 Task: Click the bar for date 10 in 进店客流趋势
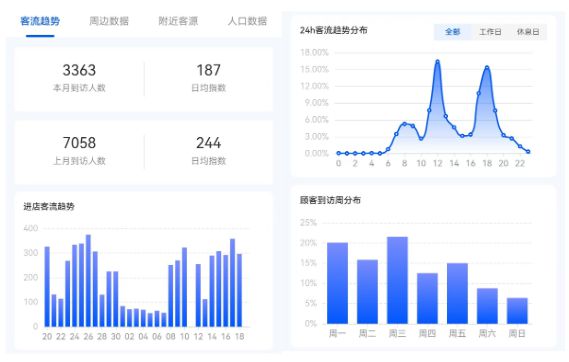[184, 287]
